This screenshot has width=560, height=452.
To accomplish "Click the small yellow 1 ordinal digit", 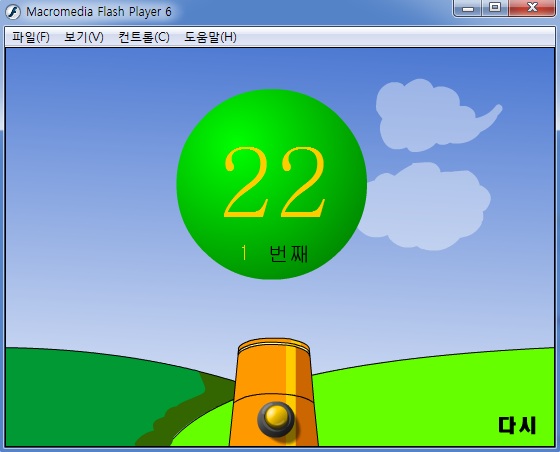I will pos(244,253).
